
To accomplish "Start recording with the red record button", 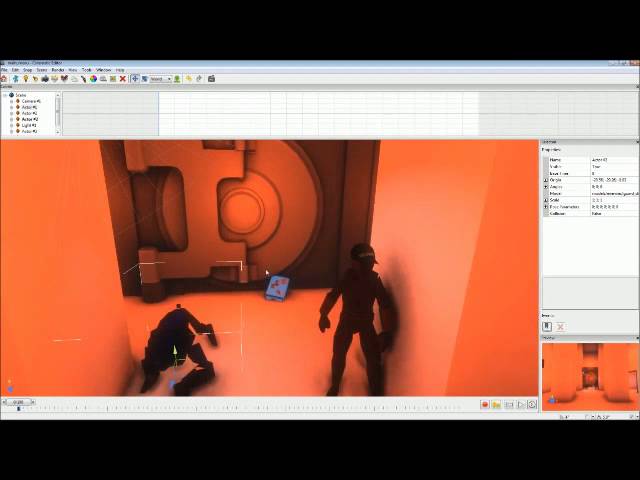I will (485, 404).
